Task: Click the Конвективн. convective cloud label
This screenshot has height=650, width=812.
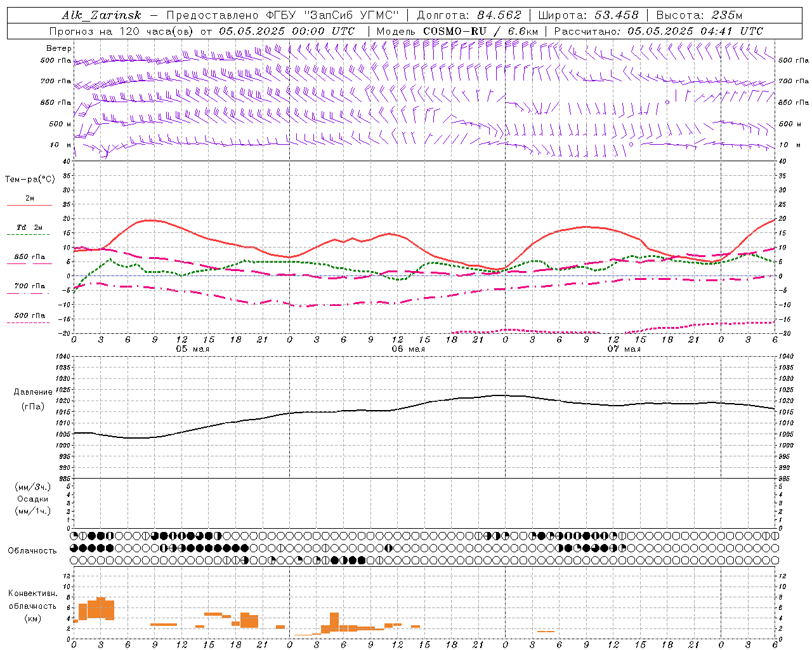Action: (32, 594)
